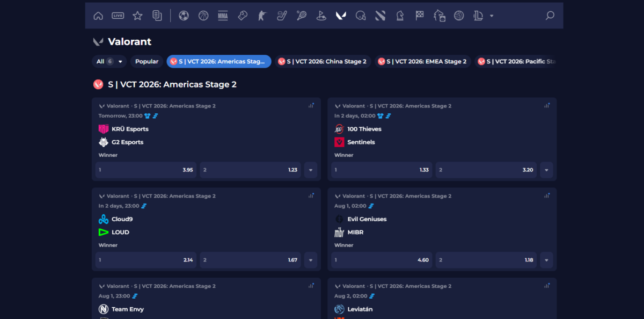Expand more markets for Cloud9 vs LOUD
Screen dimensions: 644x319
[x=311, y=260]
